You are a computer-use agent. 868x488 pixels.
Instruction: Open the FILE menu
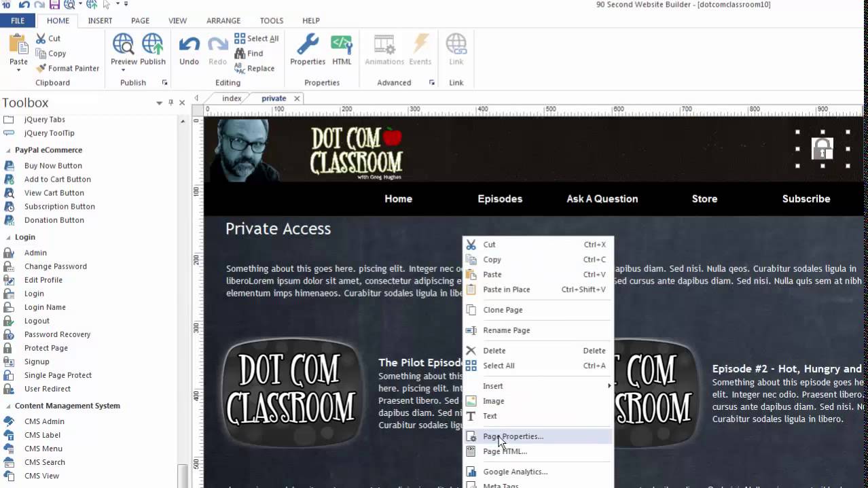point(18,21)
